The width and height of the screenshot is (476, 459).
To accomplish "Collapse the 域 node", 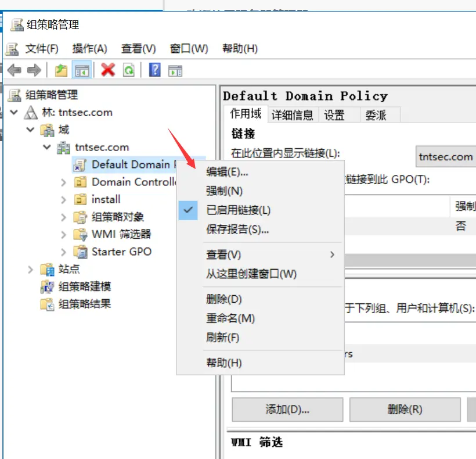I will click(x=30, y=130).
